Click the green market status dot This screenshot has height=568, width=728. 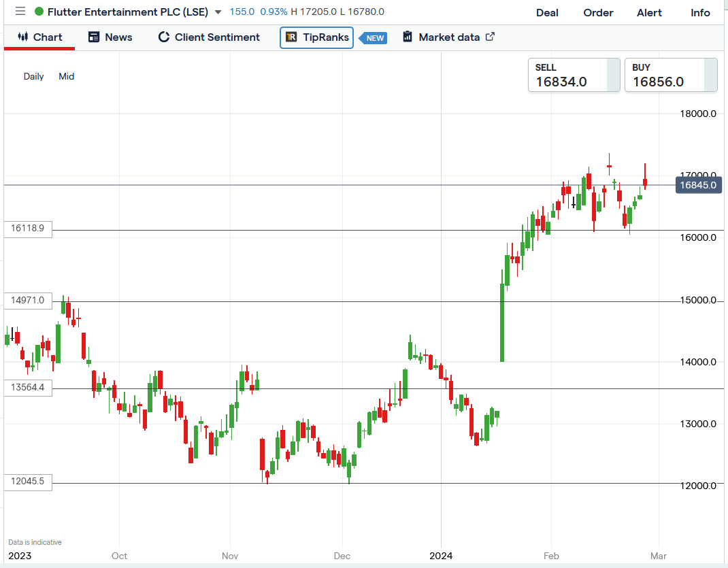coord(39,12)
